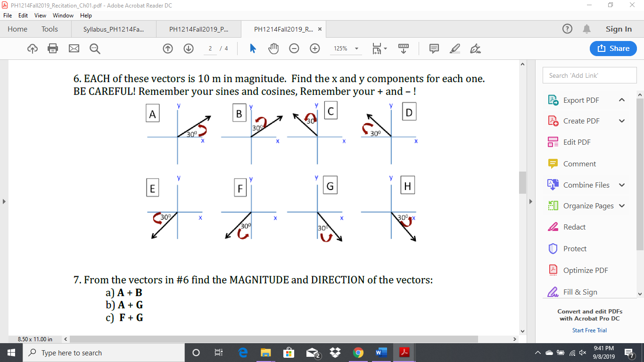
Task: Click the Start Free Trial link
Action: (x=589, y=330)
